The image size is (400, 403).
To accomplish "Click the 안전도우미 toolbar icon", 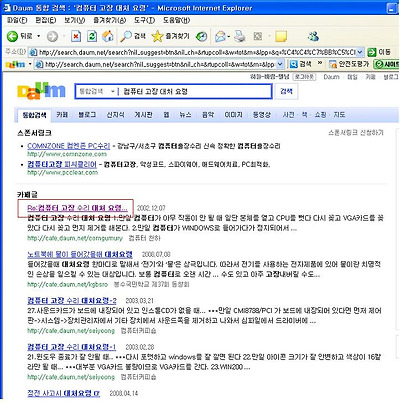I will click(x=349, y=64).
